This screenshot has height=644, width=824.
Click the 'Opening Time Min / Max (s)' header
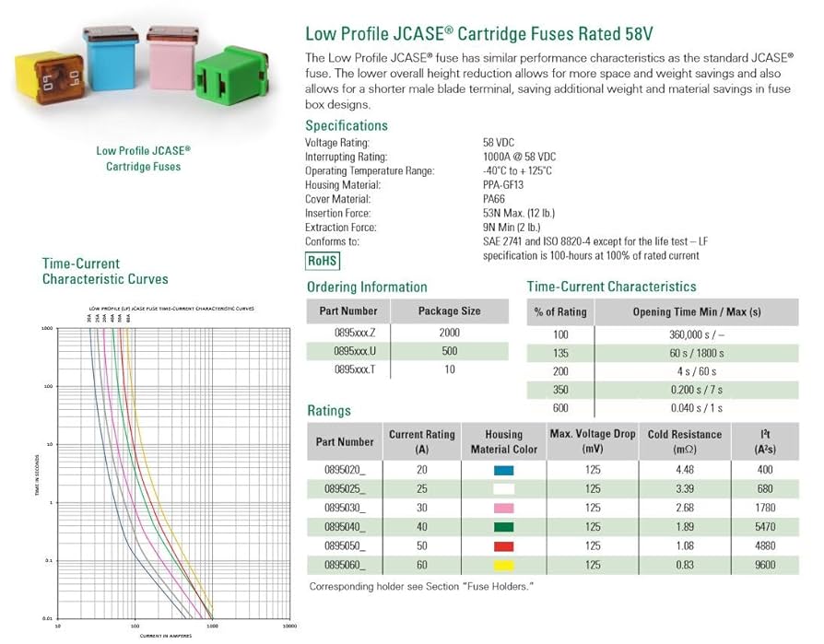[697, 312]
